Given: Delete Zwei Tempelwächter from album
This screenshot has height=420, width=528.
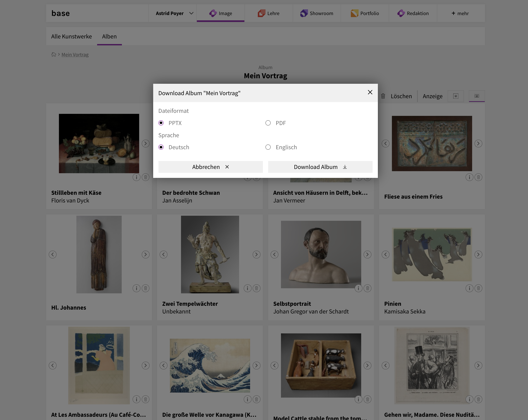Looking at the screenshot, I should pyautogui.click(x=256, y=288).
